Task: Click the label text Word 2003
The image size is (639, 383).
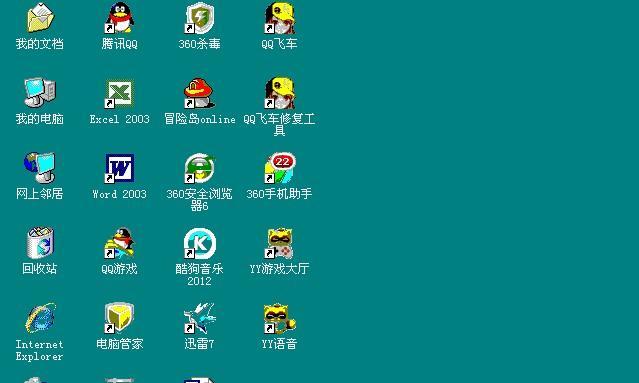Action: [x=119, y=194]
